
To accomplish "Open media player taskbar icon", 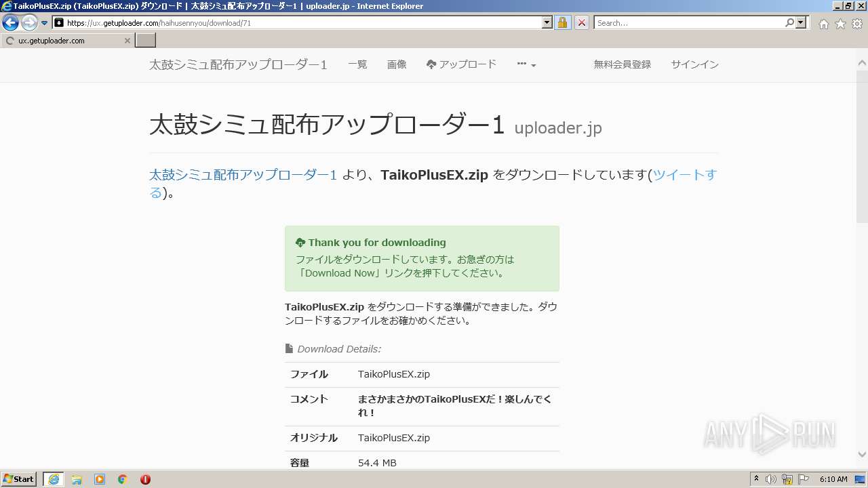I will point(100,479).
